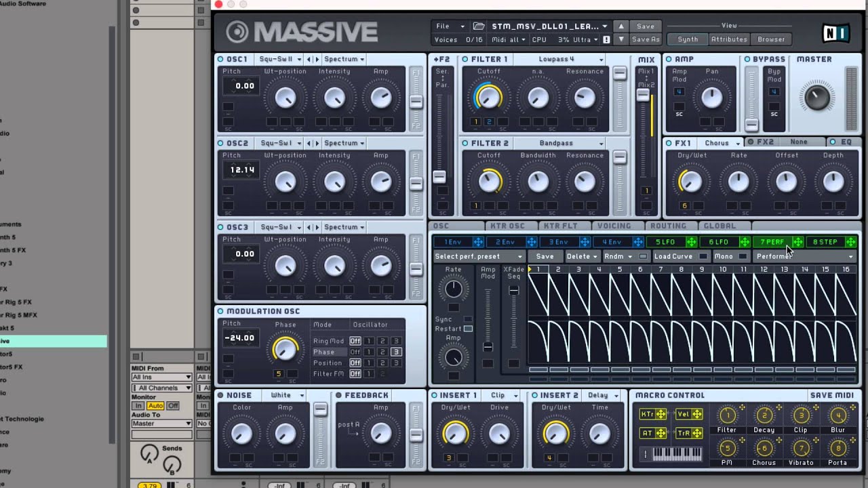The image size is (868, 488).
Task: Click the MIDI panic exclamation icon
Action: [606, 40]
